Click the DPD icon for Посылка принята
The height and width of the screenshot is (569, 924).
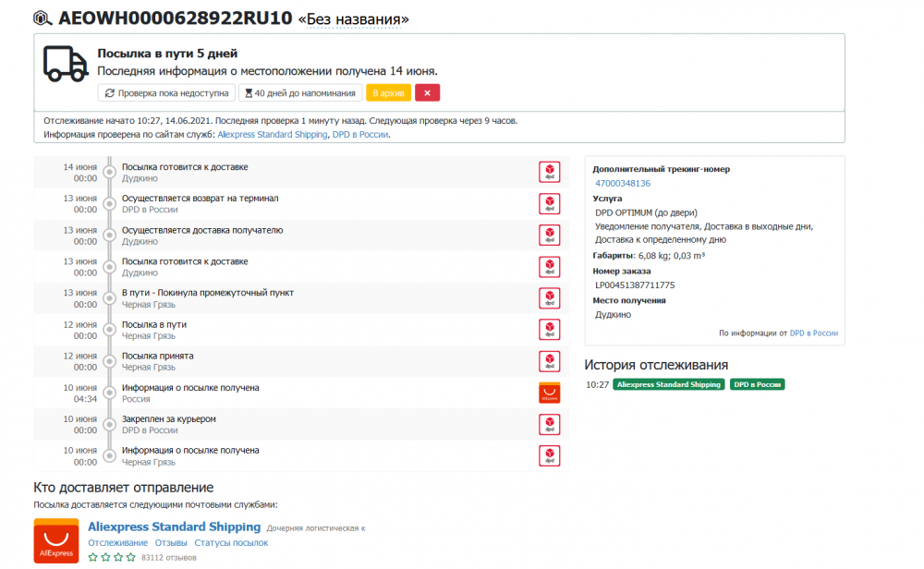(550, 361)
